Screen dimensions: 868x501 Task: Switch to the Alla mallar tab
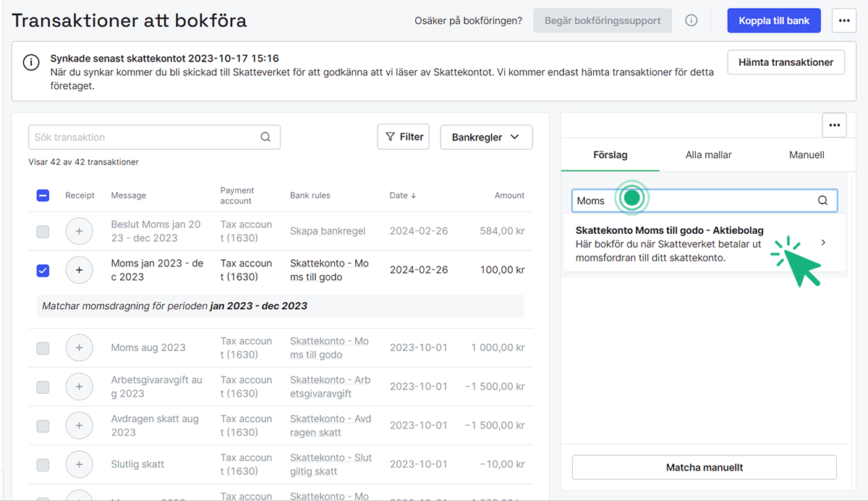[x=708, y=155]
